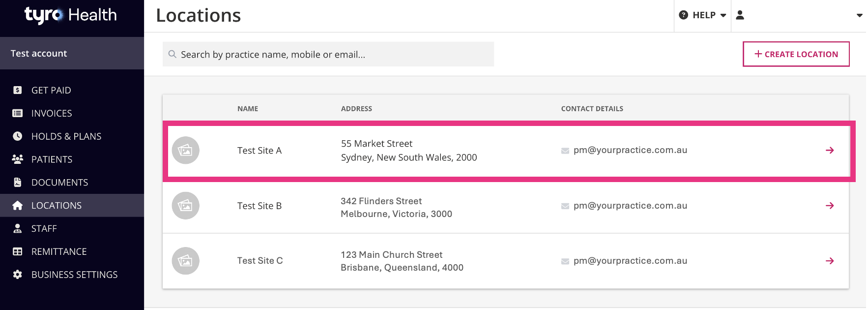Click the Holds & Plans clock icon
Viewport: 868px width, 310px height.
18,136
